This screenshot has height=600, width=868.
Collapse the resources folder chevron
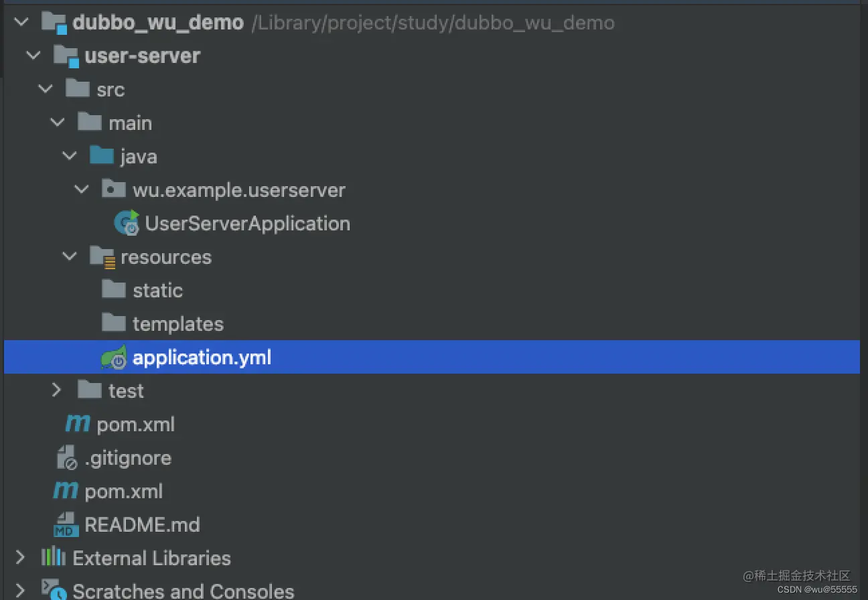click(70, 256)
